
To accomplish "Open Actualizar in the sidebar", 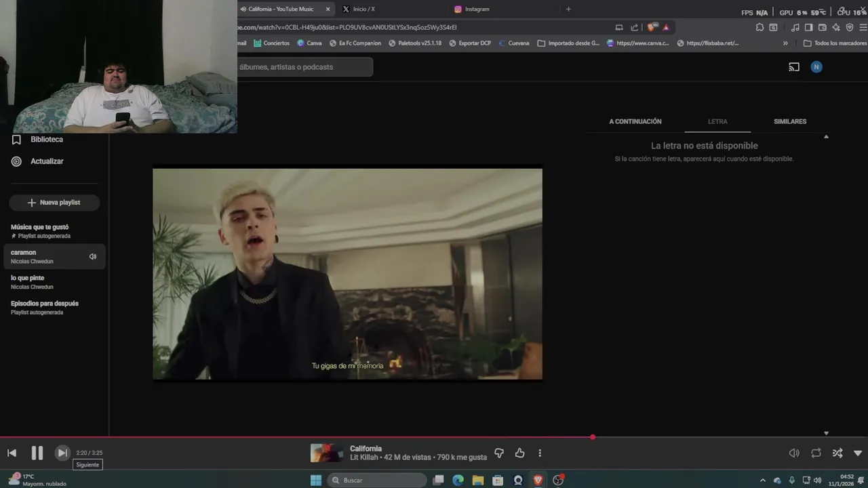I will (x=46, y=161).
